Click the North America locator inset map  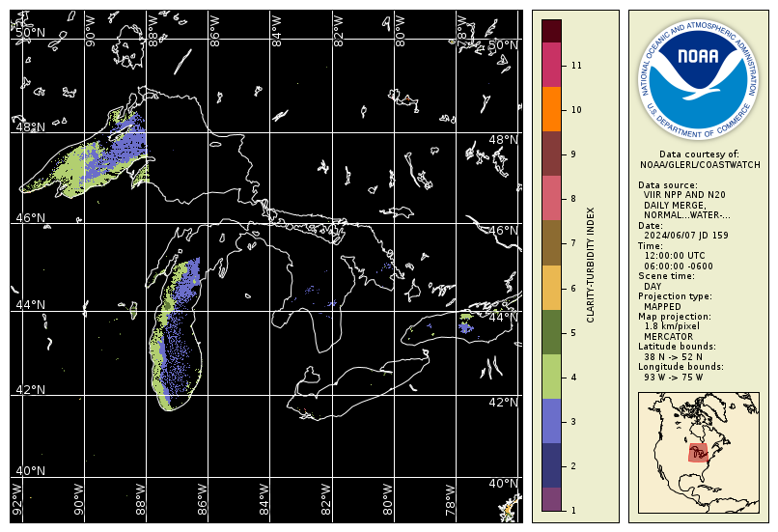pos(699,453)
